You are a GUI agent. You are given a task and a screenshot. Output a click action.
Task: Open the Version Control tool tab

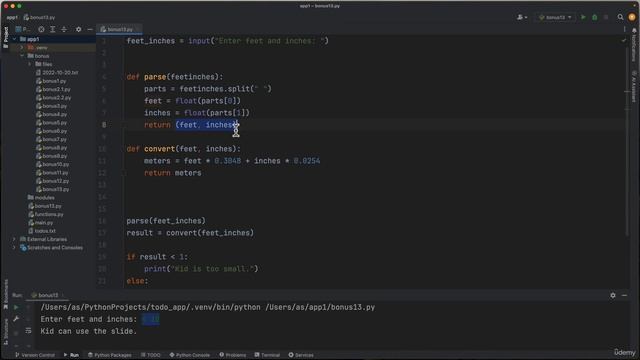[35, 355]
